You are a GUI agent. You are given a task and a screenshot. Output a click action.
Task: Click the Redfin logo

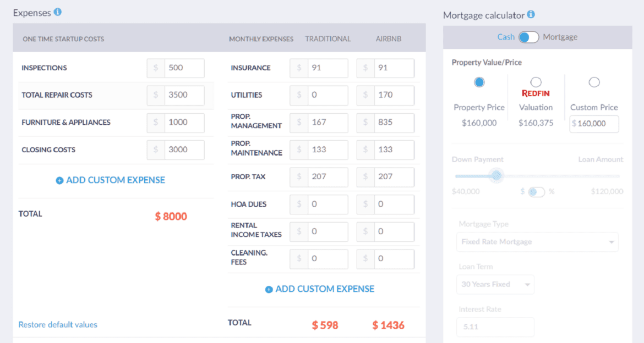tap(536, 93)
